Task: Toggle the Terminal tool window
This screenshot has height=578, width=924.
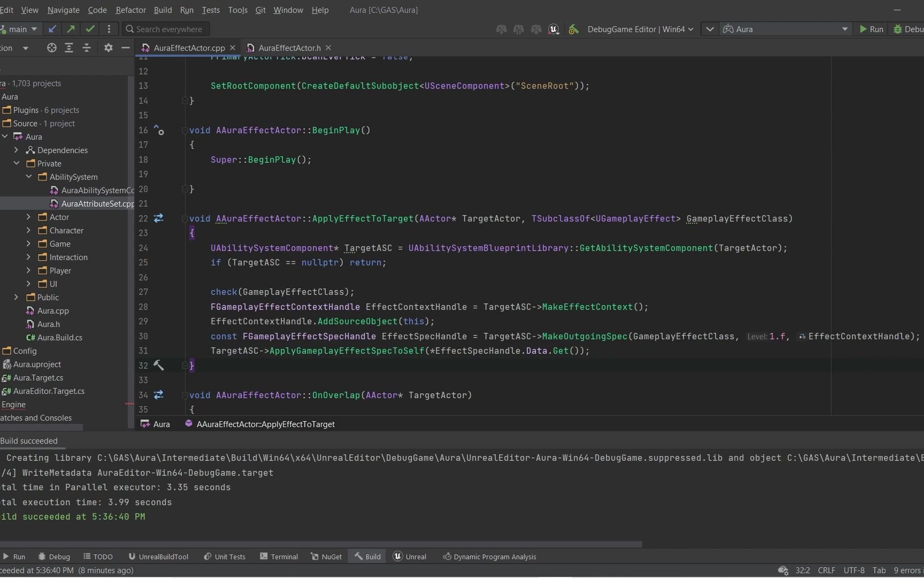Action: coord(278,556)
